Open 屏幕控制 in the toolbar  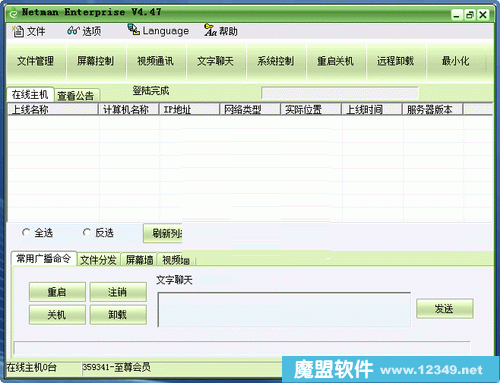click(96, 61)
